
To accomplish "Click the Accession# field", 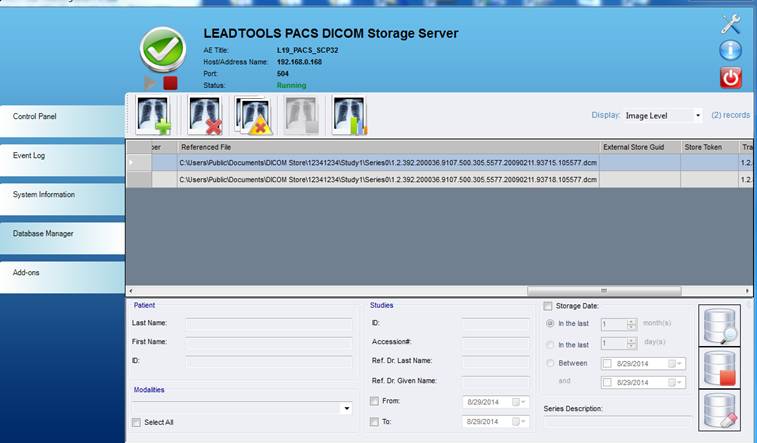I will point(495,342).
